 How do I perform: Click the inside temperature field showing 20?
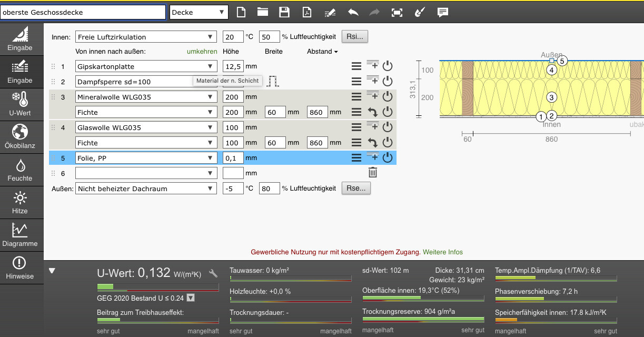[232, 37]
